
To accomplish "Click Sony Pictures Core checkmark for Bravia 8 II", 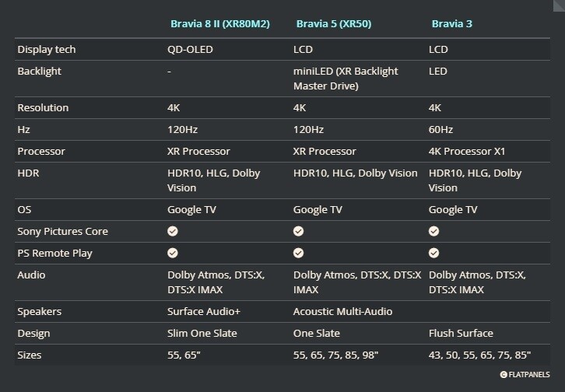I will tap(173, 231).
